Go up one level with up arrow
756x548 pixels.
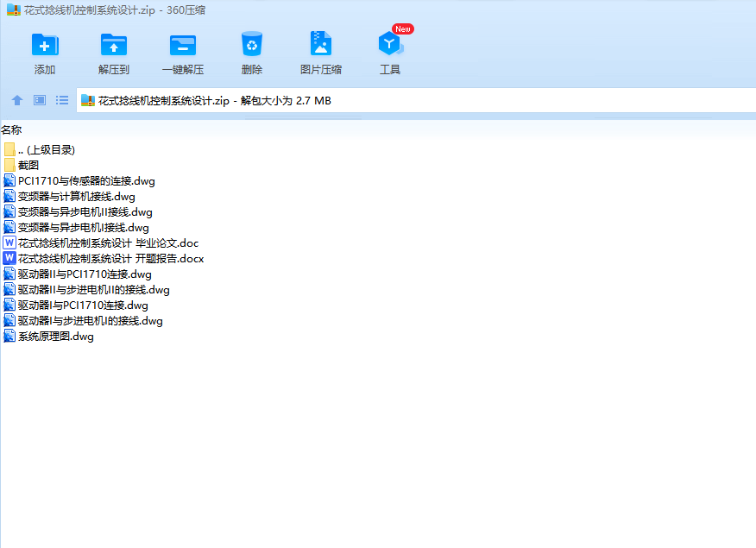pos(17,100)
